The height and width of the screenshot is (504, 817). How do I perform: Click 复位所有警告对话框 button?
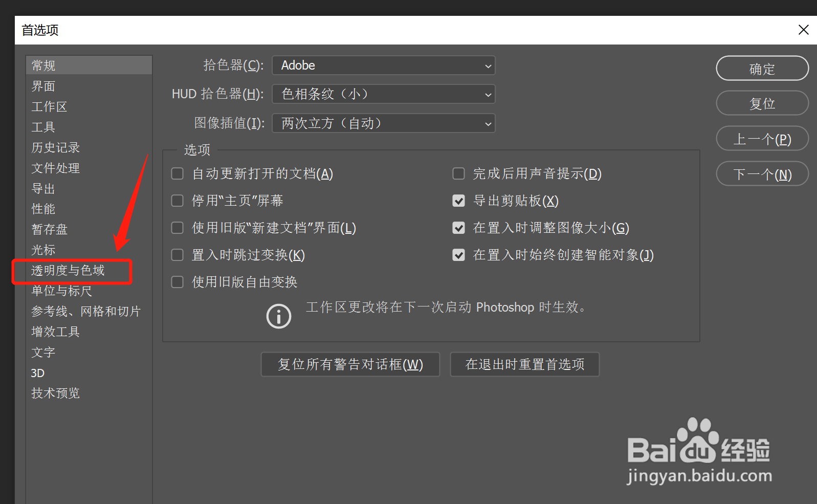[350, 364]
